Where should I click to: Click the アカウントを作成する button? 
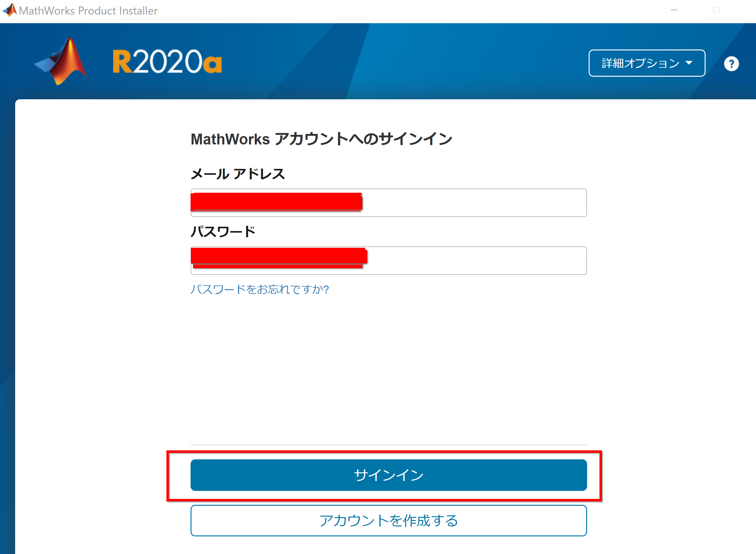point(389,521)
